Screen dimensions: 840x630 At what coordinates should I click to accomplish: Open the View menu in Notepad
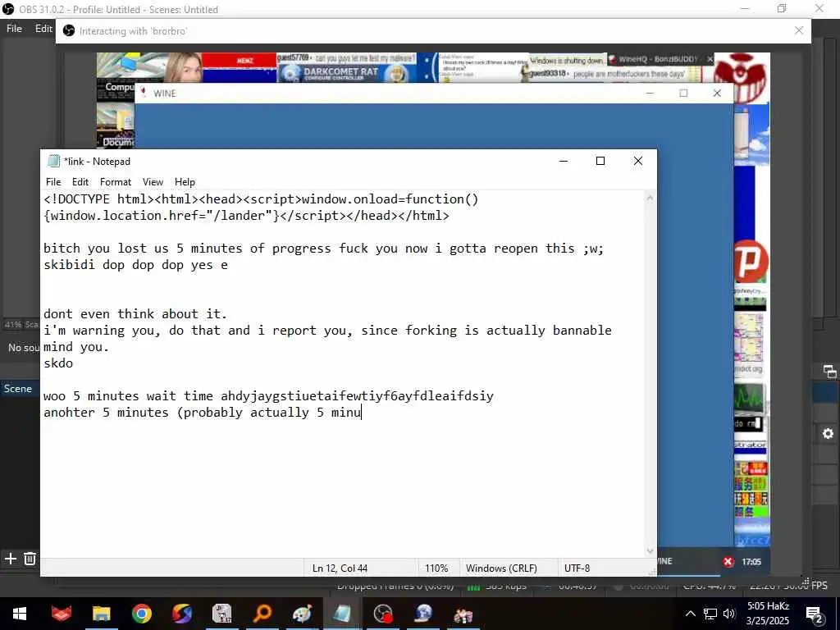pos(153,182)
